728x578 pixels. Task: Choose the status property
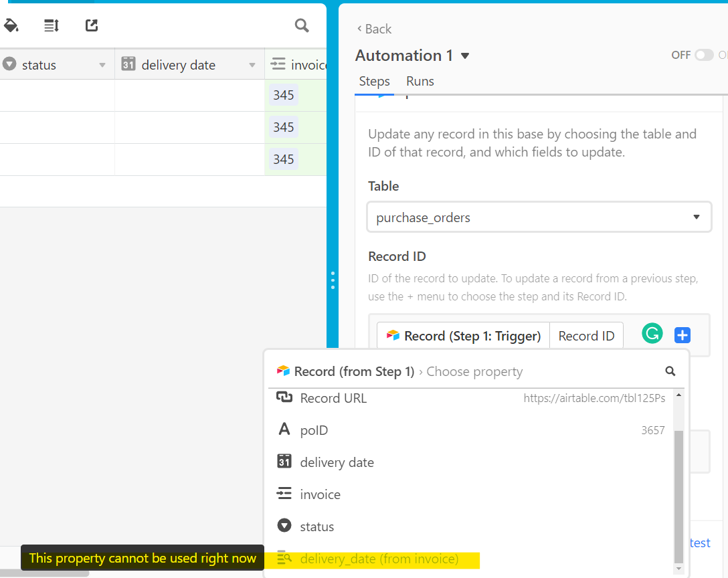pyautogui.click(x=471, y=526)
